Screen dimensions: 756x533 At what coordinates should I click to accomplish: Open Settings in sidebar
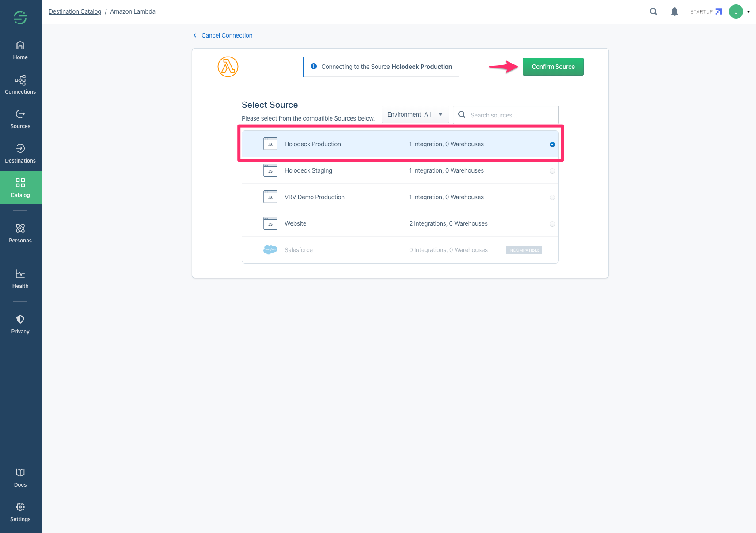(20, 512)
